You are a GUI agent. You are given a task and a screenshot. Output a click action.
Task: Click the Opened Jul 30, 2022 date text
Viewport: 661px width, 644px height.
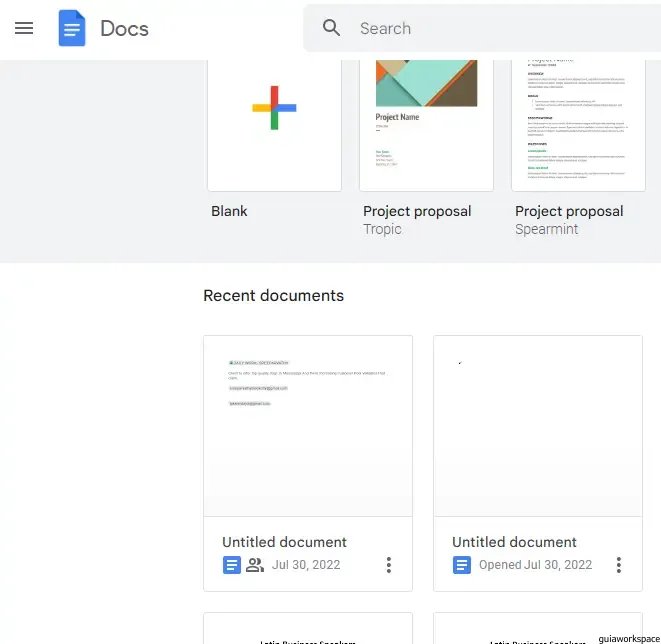(535, 565)
